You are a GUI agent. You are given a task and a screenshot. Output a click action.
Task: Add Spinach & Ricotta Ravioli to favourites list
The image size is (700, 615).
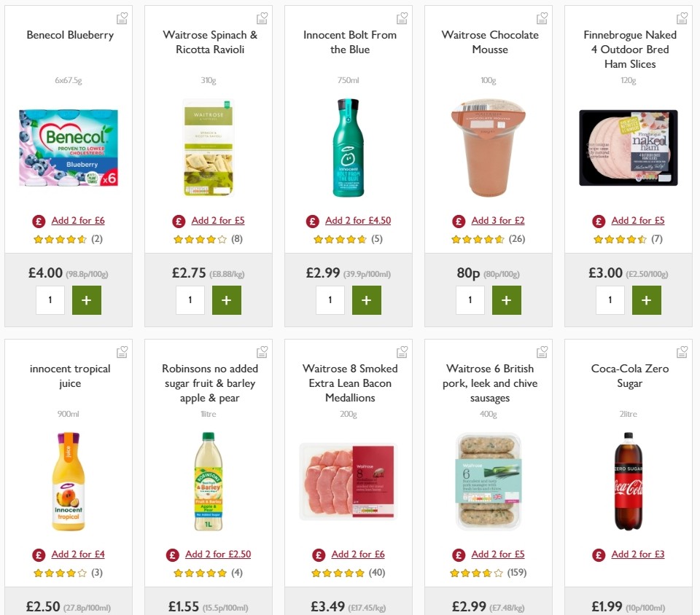[x=262, y=17]
